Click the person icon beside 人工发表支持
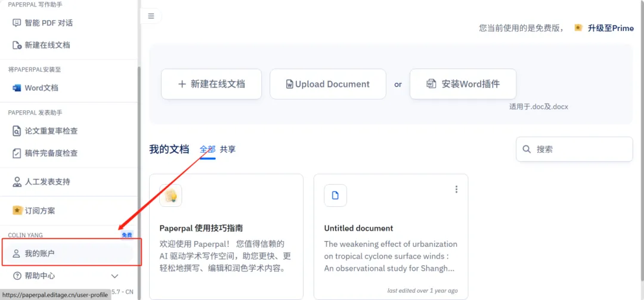 tap(17, 182)
